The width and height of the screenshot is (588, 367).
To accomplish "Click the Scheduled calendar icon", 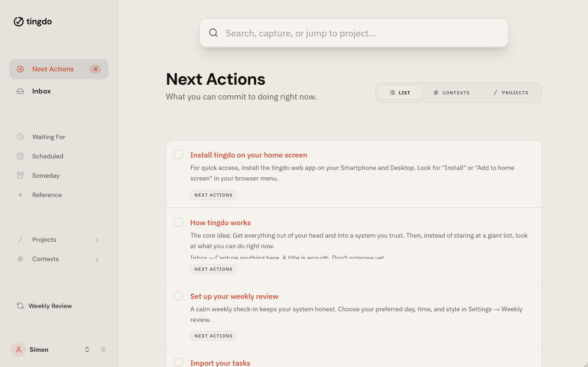I will 20,156.
